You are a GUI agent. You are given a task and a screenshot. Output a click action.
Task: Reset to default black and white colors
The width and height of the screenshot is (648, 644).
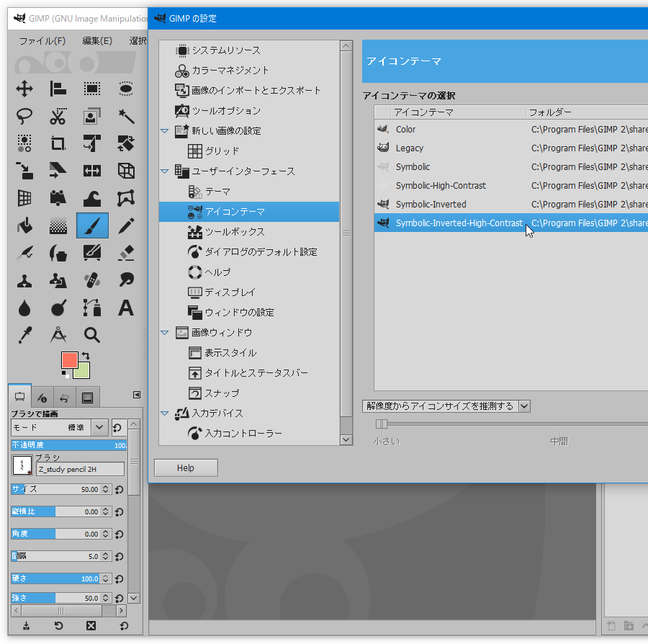point(66,375)
